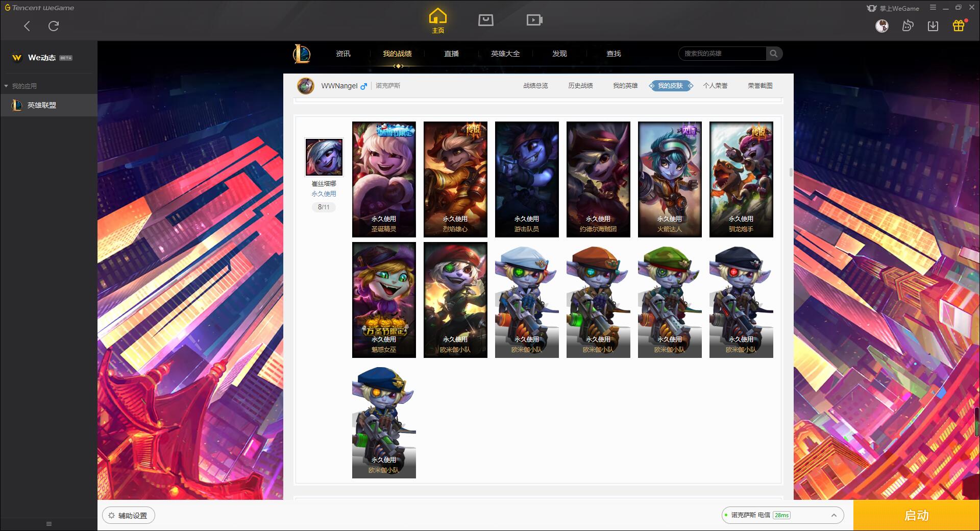Click the content panel vertical scrollbar
The image size is (980, 531).
pyautogui.click(x=791, y=172)
